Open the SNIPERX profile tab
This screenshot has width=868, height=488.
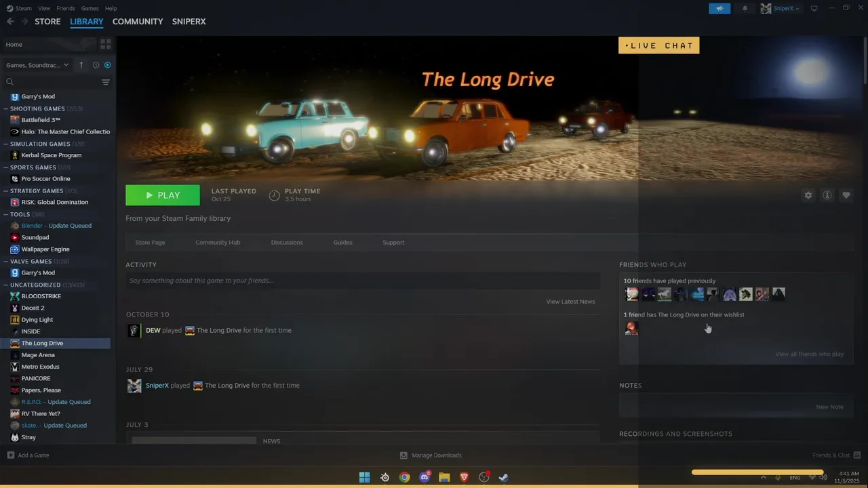189,22
